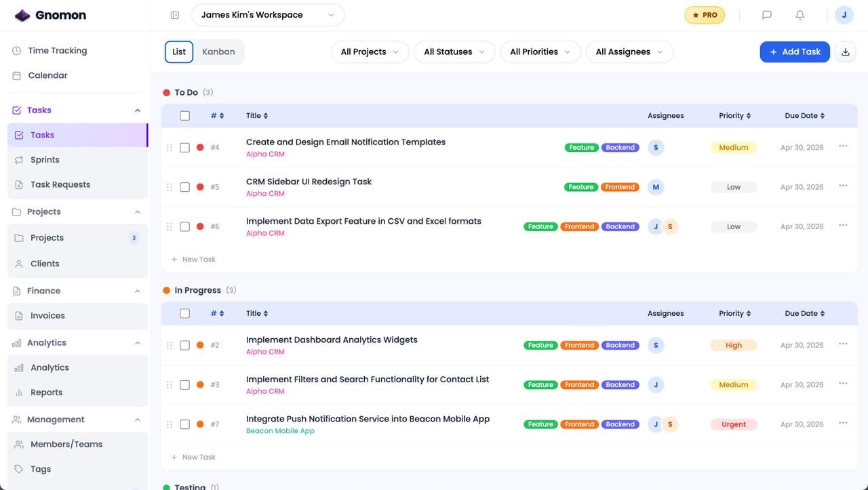Viewport: 868px width, 490px height.
Task: Open the J user avatar menu
Action: (844, 15)
